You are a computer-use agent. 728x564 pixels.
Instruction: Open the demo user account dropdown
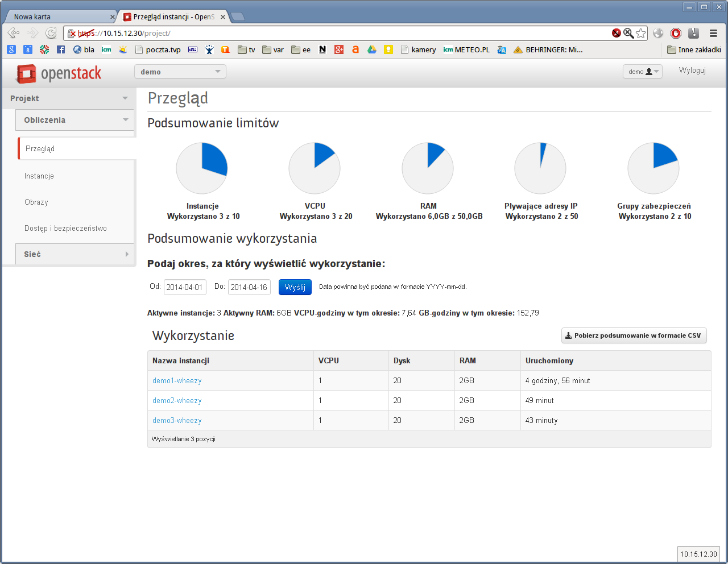tap(643, 72)
